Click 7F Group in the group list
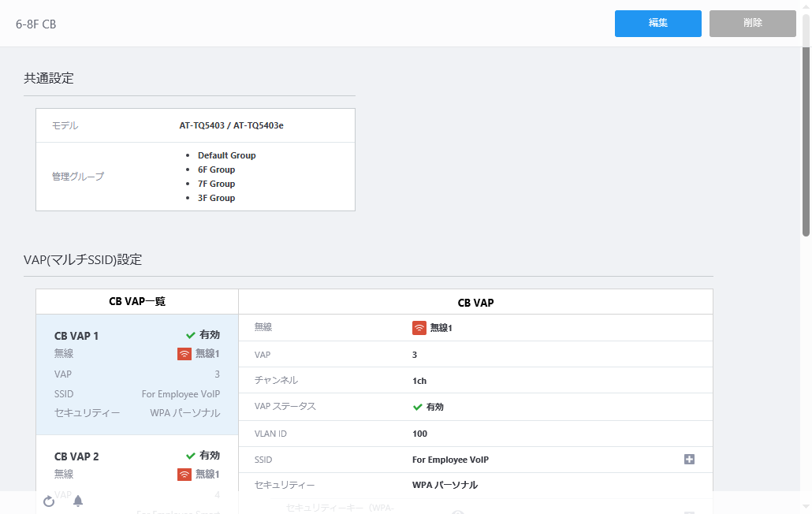This screenshot has width=812, height=514. pyautogui.click(x=217, y=184)
